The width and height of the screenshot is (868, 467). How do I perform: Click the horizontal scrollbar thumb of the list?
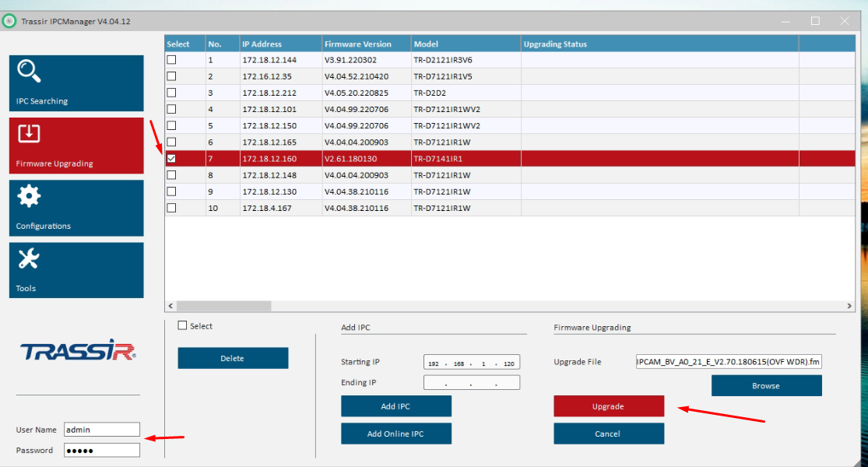[223, 306]
